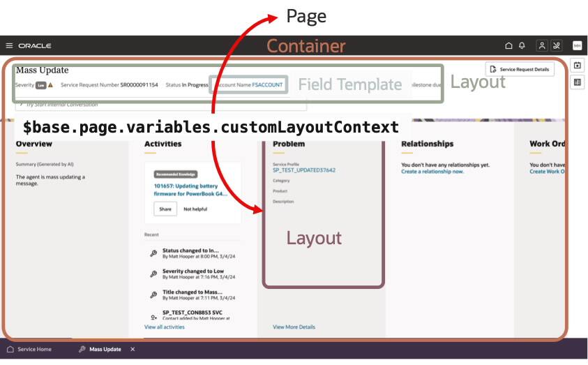Click the Category field in Problem
588x365 pixels.
[281, 181]
